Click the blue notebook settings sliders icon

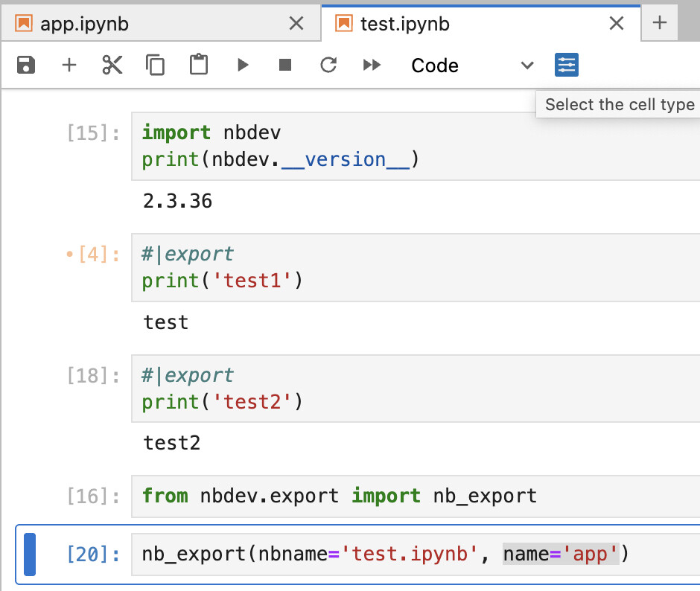coord(567,66)
